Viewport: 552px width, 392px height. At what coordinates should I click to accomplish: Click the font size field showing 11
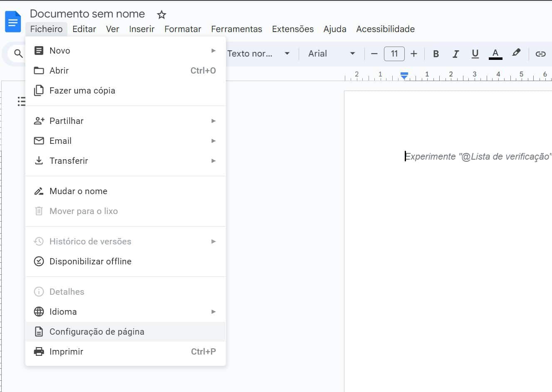[x=394, y=54]
